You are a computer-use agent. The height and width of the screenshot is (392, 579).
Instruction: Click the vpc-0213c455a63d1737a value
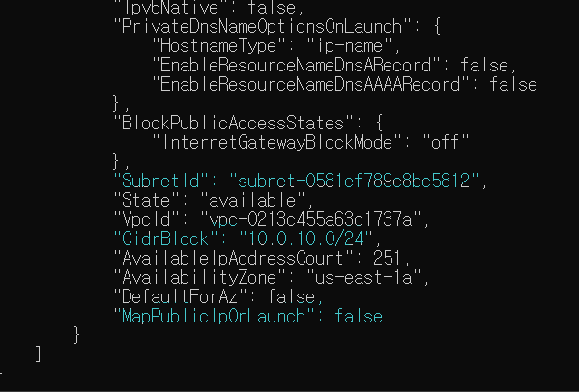point(310,219)
